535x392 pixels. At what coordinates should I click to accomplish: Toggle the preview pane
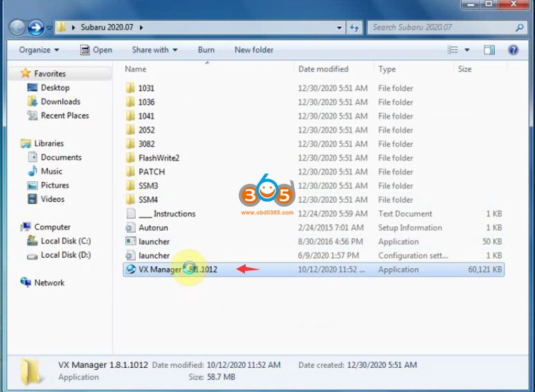[x=489, y=50]
